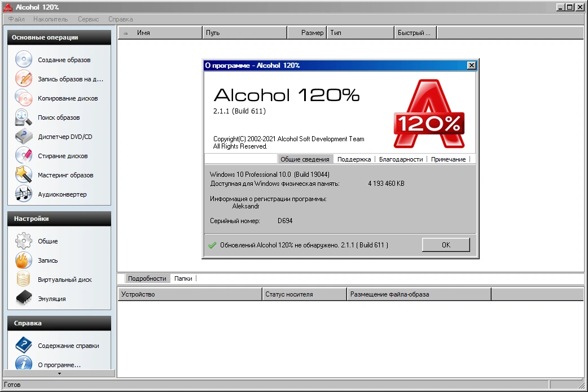Screen dimensions: 588x392
Task: Open help contents book icon
Action: (x=24, y=345)
